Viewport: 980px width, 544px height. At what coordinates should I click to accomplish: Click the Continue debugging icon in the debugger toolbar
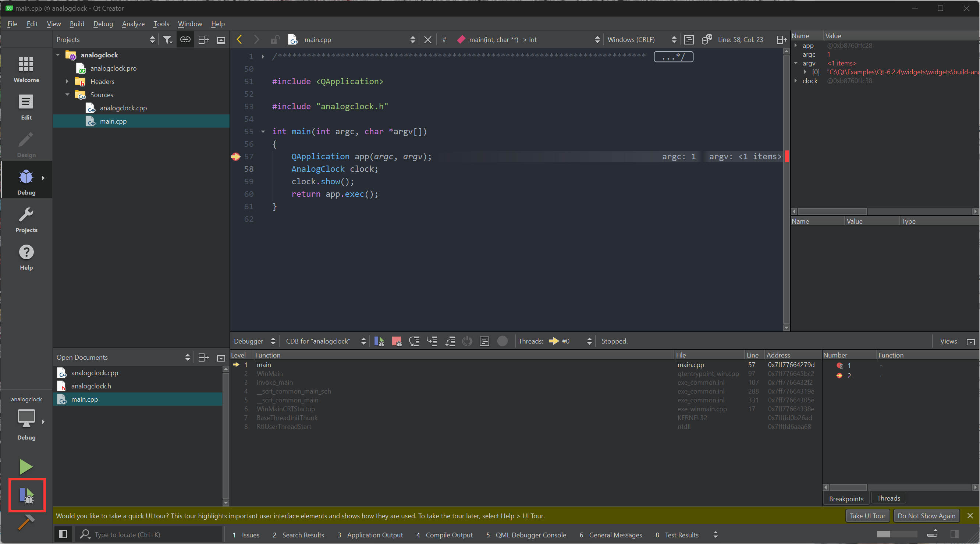[x=379, y=341]
